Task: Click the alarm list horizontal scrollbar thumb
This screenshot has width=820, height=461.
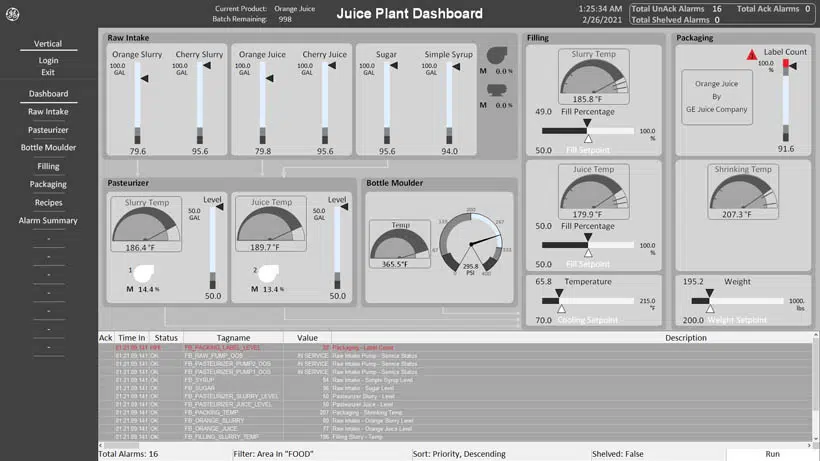Action: tap(121, 445)
